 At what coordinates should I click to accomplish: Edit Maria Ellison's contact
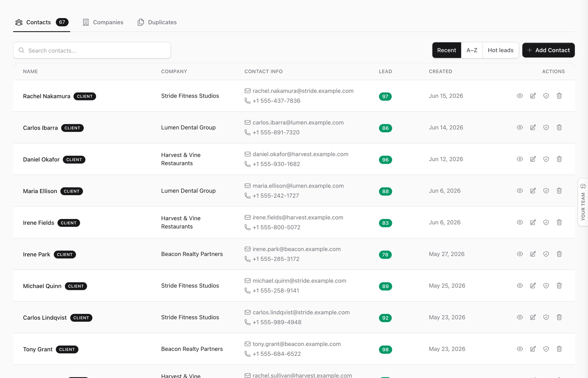(x=533, y=191)
